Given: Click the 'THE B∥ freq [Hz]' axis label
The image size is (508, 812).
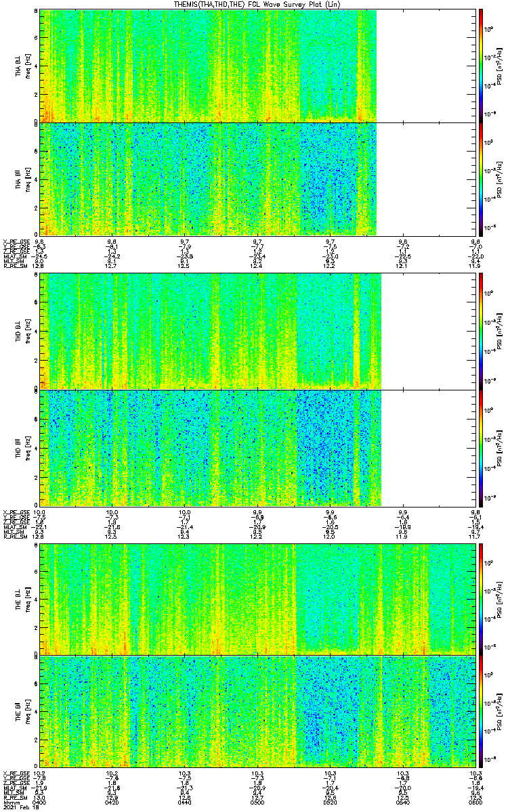Looking at the screenshot, I should click(23, 712).
